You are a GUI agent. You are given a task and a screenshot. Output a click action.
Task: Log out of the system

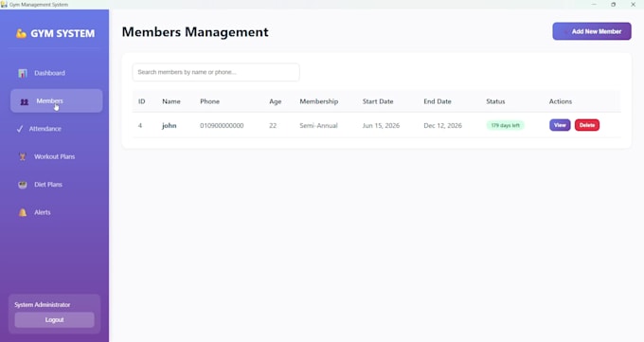coord(54,320)
